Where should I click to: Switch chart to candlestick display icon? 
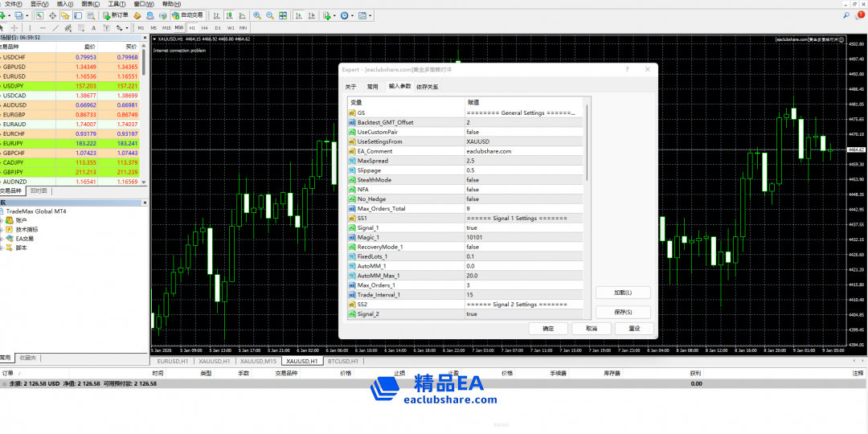point(231,15)
